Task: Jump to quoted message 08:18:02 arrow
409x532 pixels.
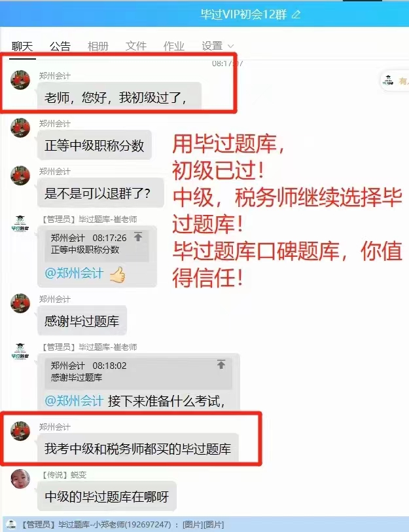Action: (221, 364)
